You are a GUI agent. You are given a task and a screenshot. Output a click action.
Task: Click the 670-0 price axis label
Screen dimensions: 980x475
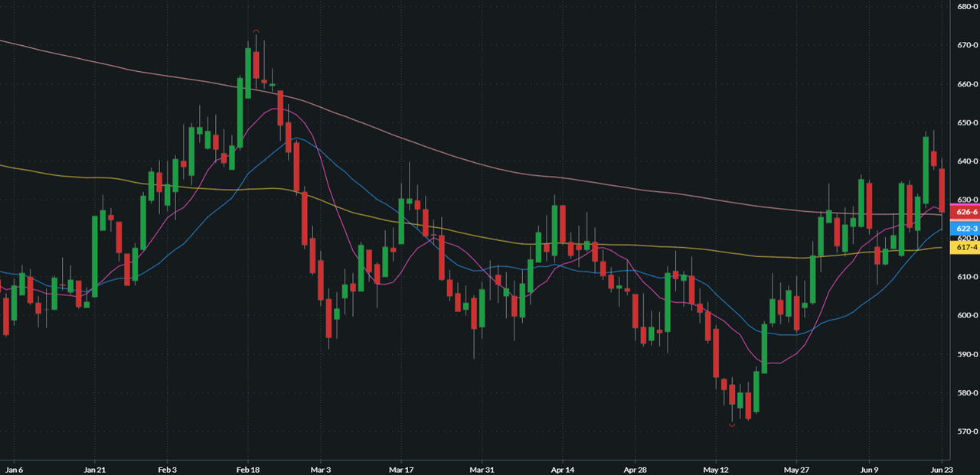pyautogui.click(x=966, y=45)
